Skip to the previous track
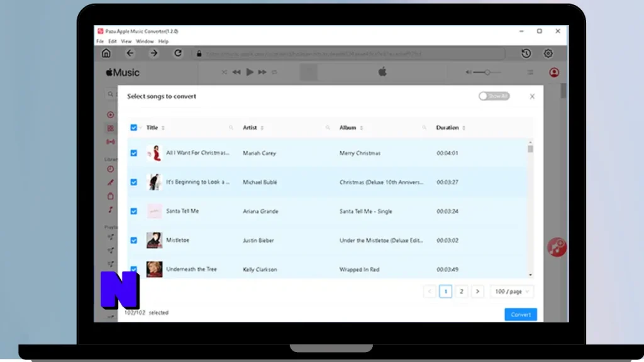Screen dimensions: 644x362 [236, 72]
